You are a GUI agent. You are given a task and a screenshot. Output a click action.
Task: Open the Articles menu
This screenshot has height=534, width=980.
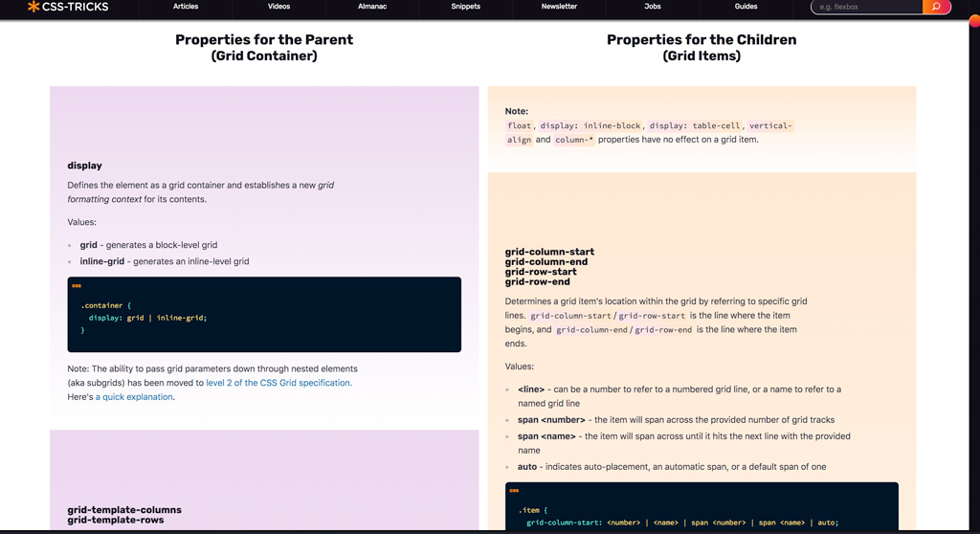click(186, 7)
